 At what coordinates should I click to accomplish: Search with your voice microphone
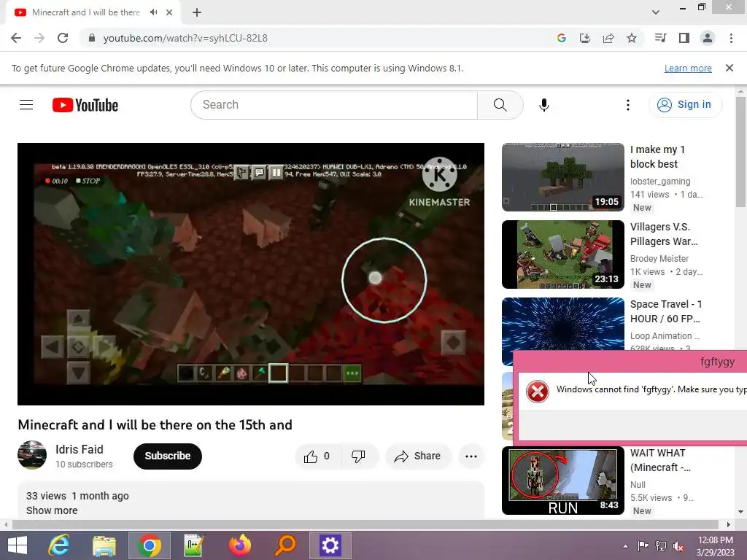(544, 105)
